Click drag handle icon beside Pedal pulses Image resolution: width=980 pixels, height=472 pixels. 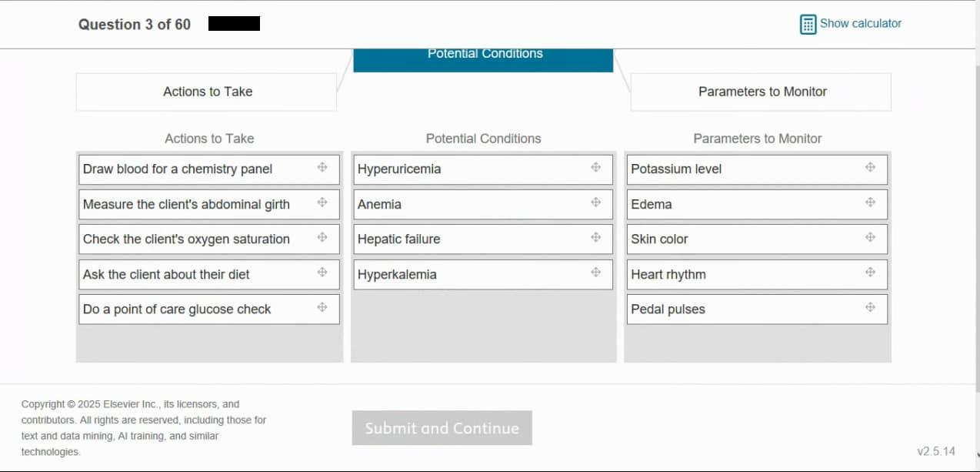click(870, 307)
